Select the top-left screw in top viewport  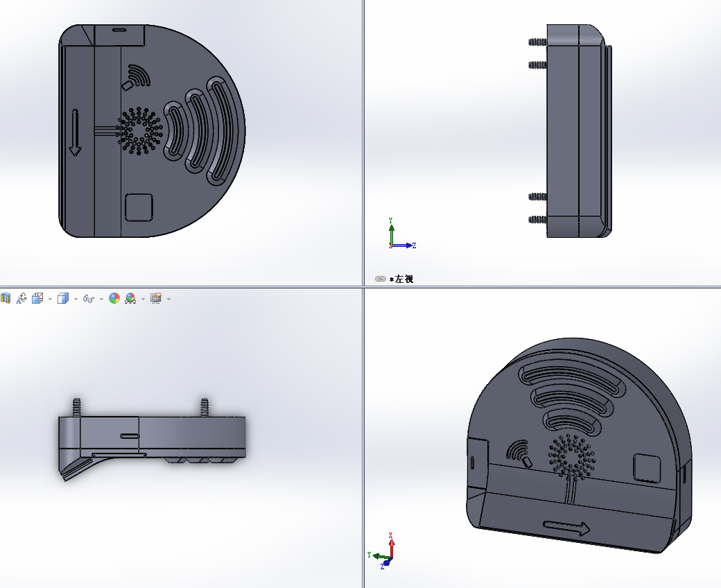[76, 407]
